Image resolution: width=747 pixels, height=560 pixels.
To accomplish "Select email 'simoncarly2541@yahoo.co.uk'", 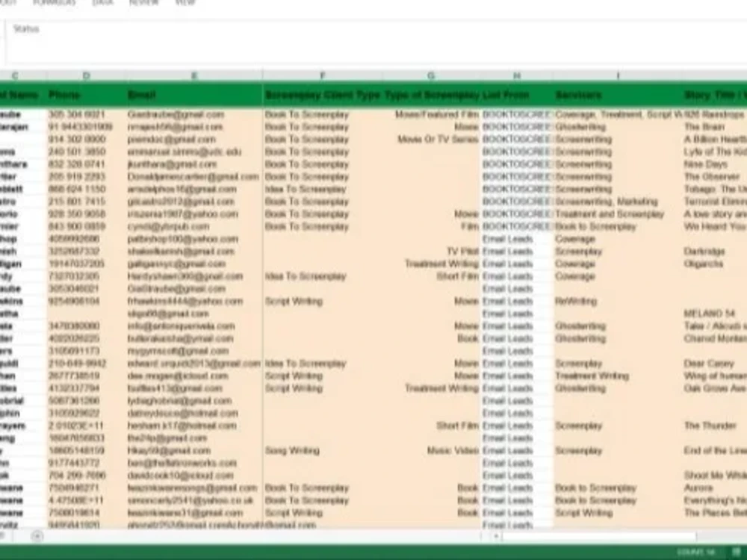I will point(194,500).
